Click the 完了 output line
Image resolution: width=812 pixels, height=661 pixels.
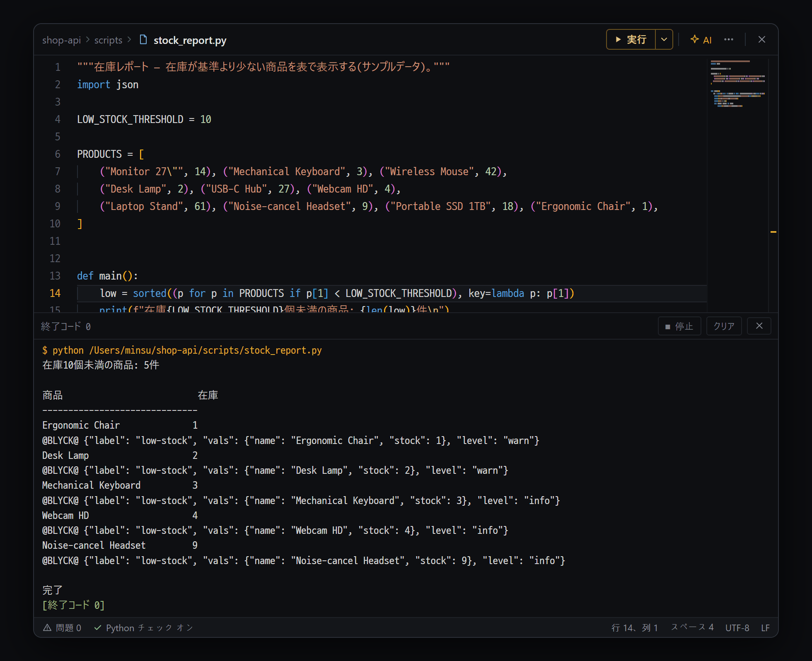click(53, 590)
